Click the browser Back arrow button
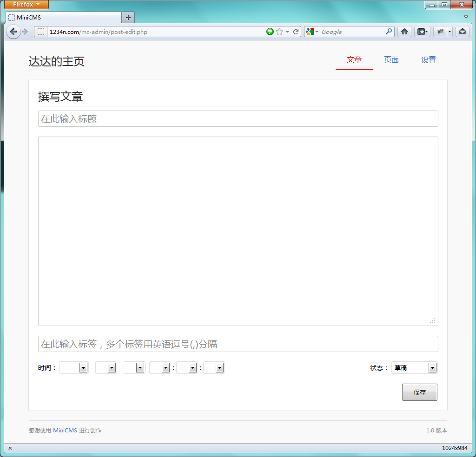 coord(13,32)
